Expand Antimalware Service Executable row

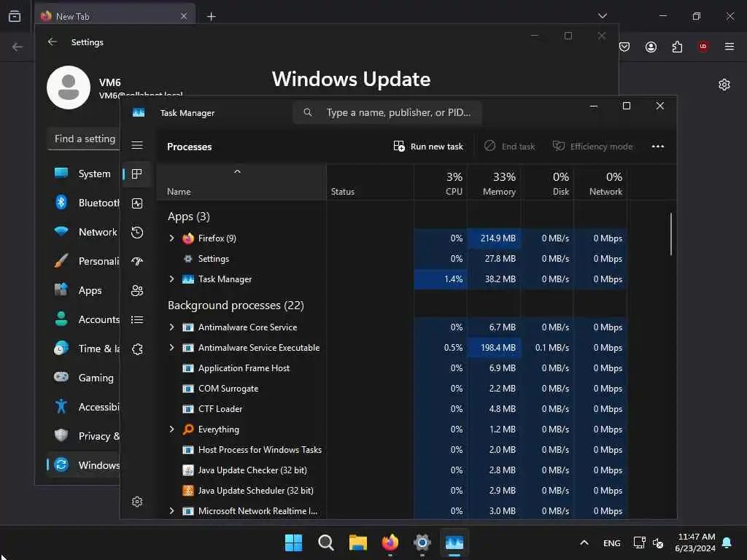[172, 348]
